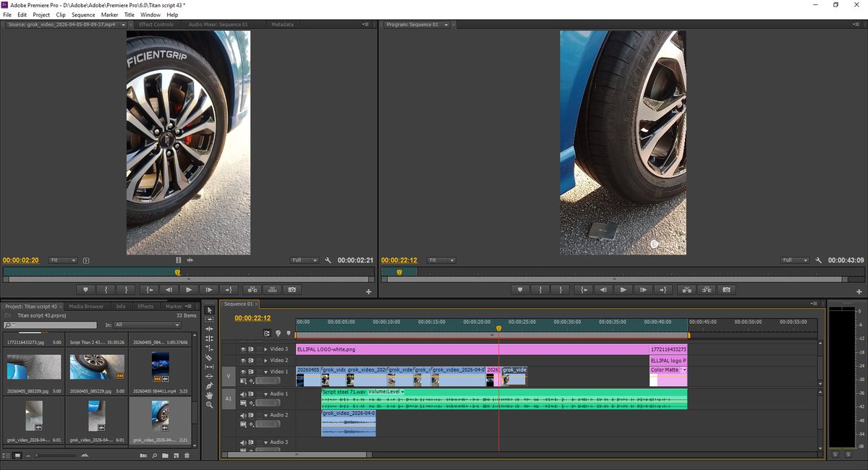Image resolution: width=868 pixels, height=470 pixels.
Task: Open Program monitor button editor plus
Action: pyautogui.click(x=859, y=291)
